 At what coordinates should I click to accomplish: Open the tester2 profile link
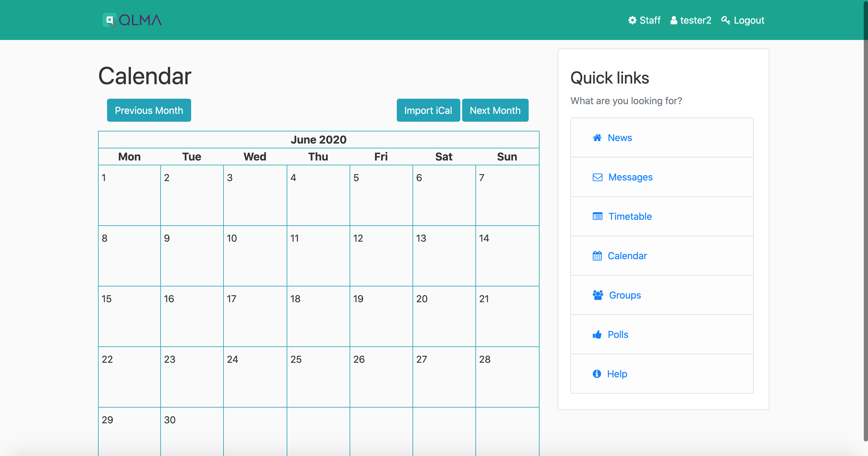click(696, 20)
